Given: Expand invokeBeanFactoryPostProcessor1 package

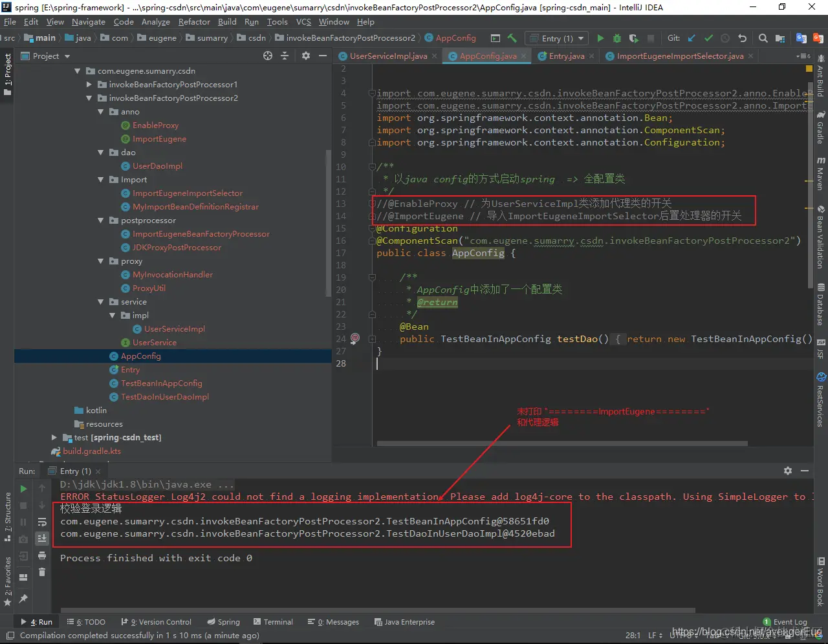Looking at the screenshot, I should click(89, 85).
